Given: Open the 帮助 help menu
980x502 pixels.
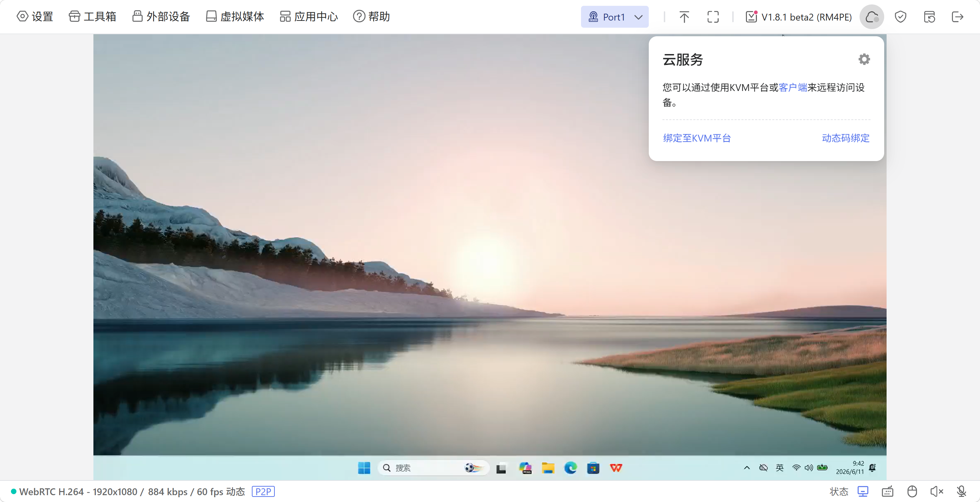Looking at the screenshot, I should (x=371, y=17).
